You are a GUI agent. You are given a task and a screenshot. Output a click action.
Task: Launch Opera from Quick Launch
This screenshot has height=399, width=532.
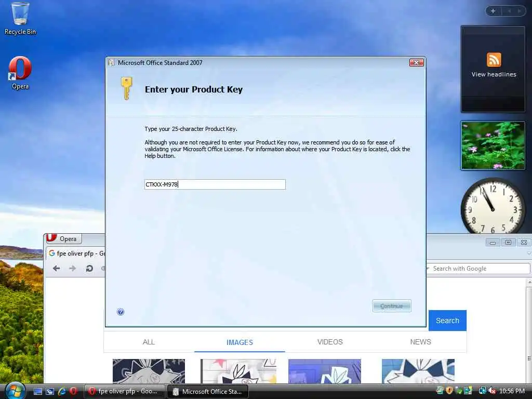pyautogui.click(x=73, y=391)
